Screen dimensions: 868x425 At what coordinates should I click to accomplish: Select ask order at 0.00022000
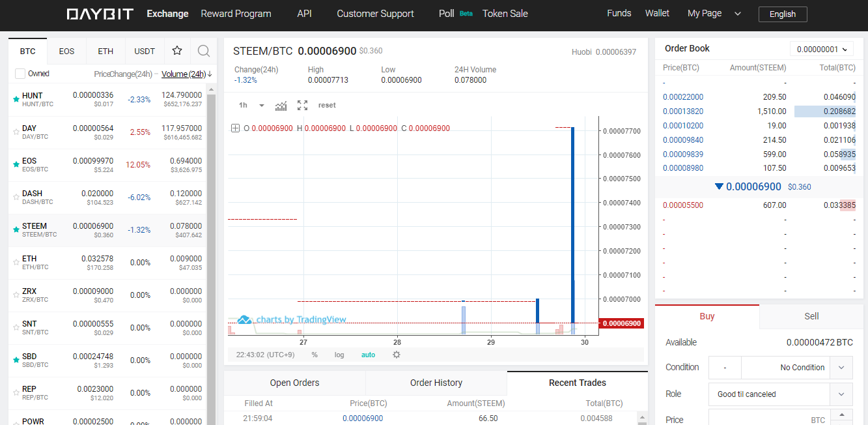click(x=759, y=97)
